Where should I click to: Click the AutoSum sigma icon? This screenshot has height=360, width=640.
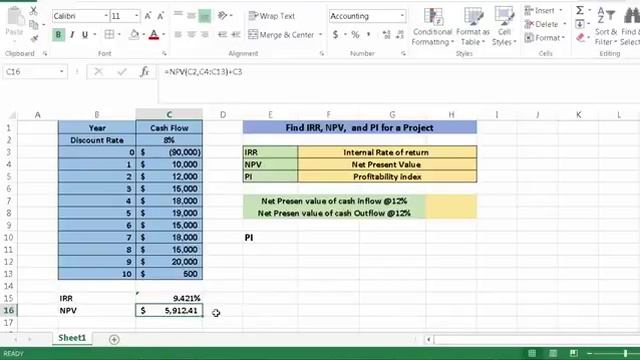coord(580,10)
